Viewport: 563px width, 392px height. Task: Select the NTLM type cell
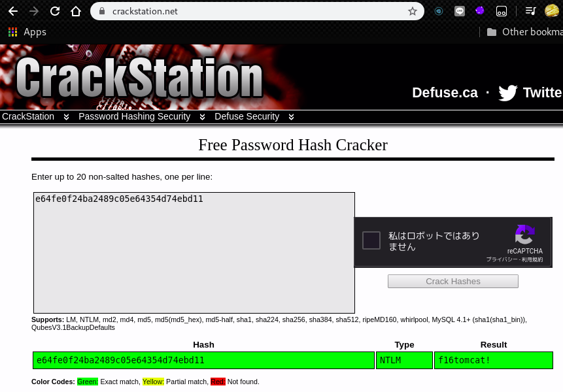click(404, 360)
